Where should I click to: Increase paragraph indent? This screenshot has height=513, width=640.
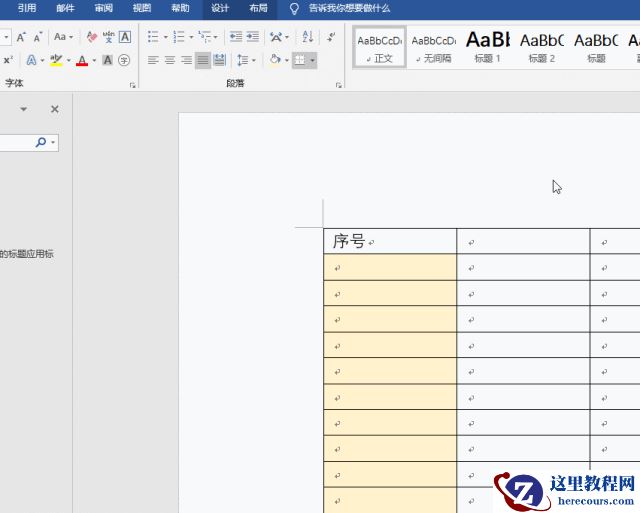pyautogui.click(x=253, y=37)
